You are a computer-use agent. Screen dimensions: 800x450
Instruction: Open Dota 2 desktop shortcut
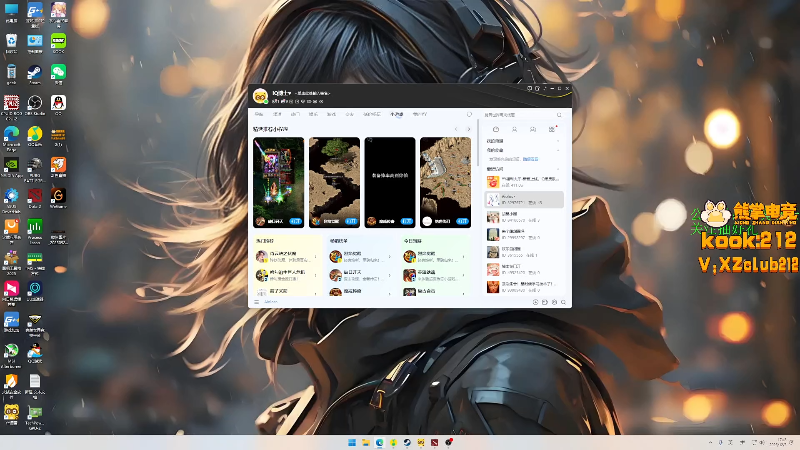[35, 198]
